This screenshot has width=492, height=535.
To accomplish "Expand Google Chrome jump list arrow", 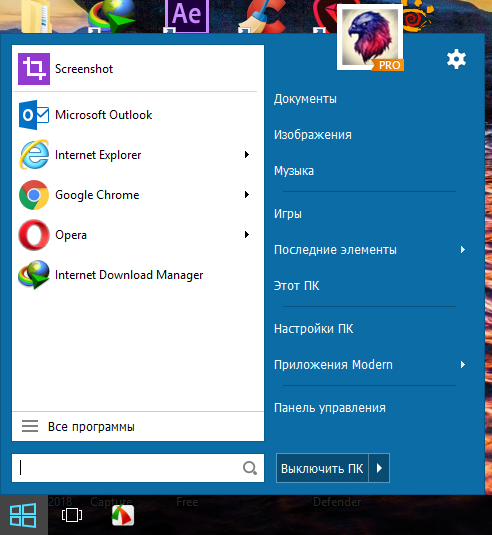I will (247, 194).
